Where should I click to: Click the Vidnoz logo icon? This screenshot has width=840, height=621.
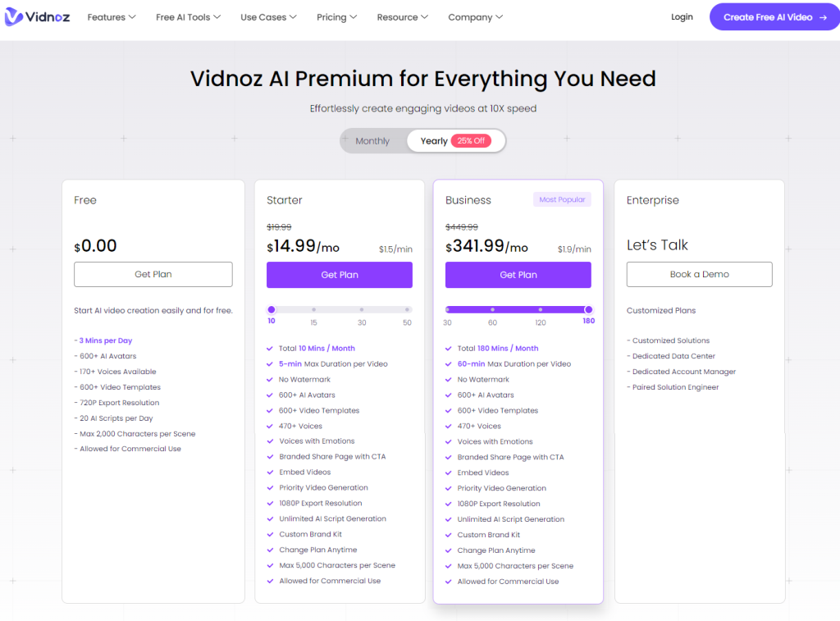(x=14, y=17)
